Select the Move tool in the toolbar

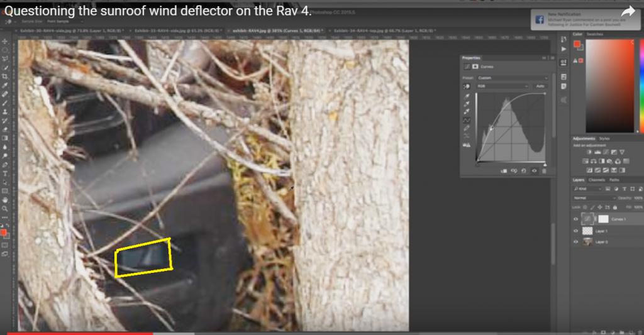click(x=5, y=41)
